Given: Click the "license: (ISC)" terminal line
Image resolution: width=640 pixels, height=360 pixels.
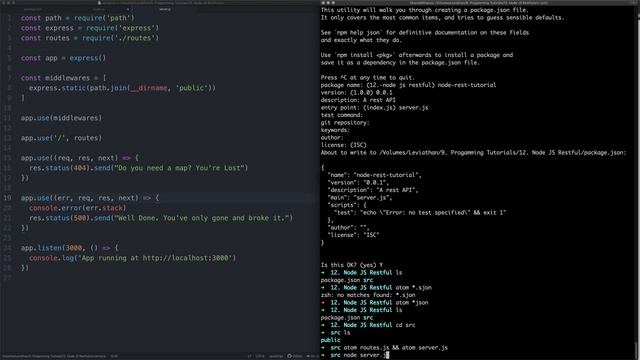Looking at the screenshot, I should click(x=343, y=145).
